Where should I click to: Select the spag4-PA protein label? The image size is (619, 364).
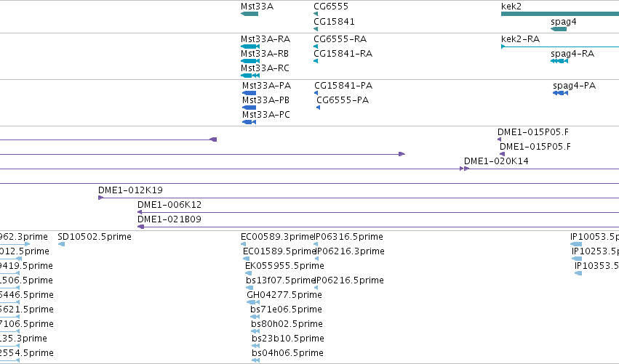click(574, 86)
